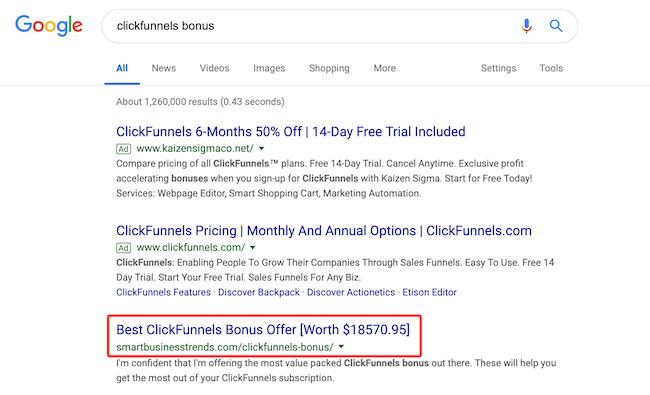This screenshot has width=650, height=395.
Task: Open search Settings
Action: point(498,68)
